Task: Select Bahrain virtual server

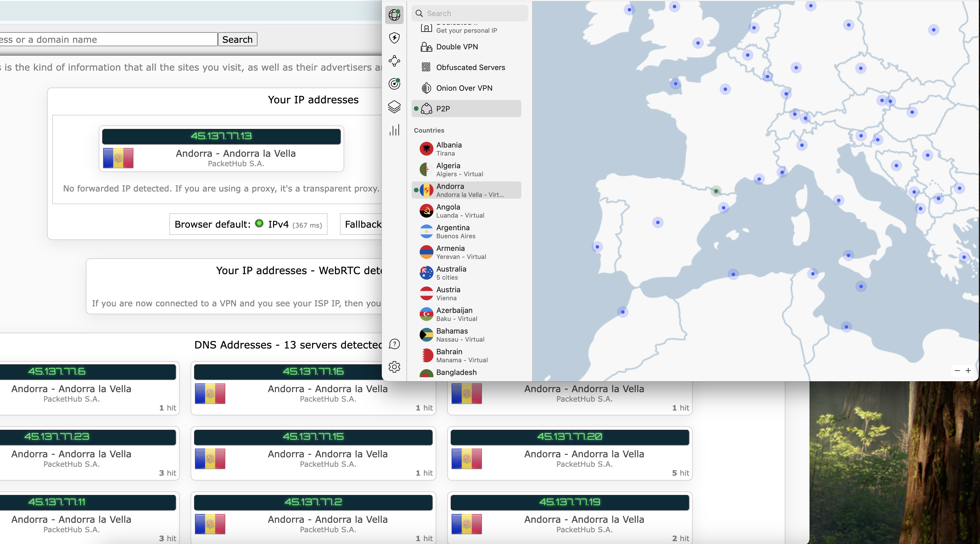Action: point(449,355)
